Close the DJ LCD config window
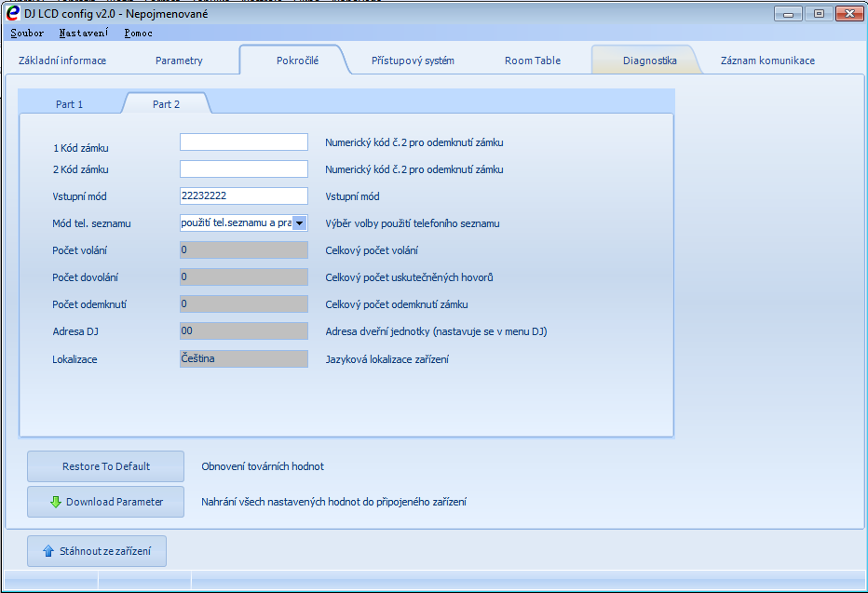868x593 pixels. point(849,14)
